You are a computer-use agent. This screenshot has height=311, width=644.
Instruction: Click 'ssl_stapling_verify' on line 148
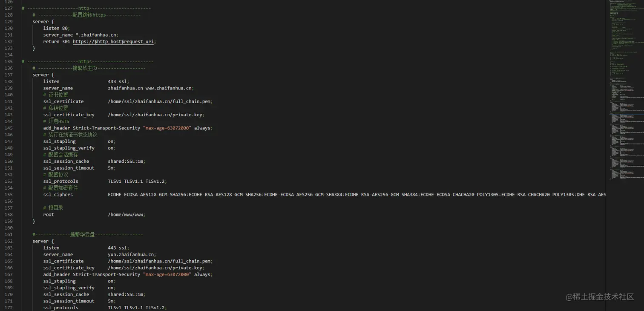(x=69, y=148)
